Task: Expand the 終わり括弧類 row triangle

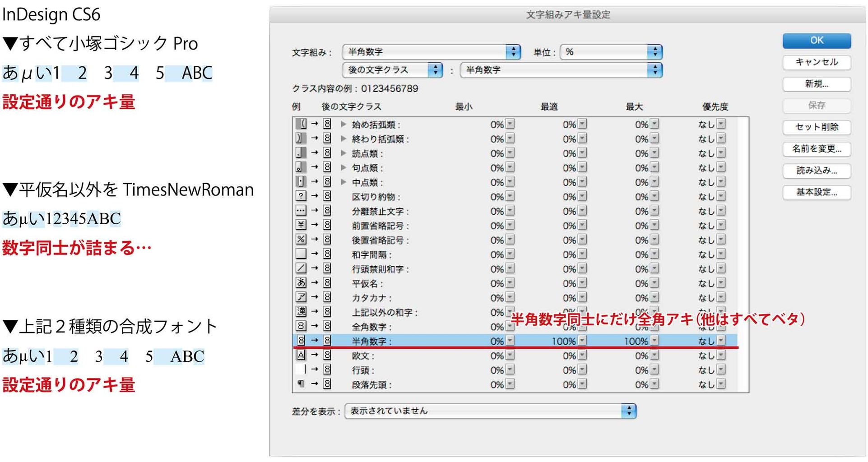Action: [343, 139]
